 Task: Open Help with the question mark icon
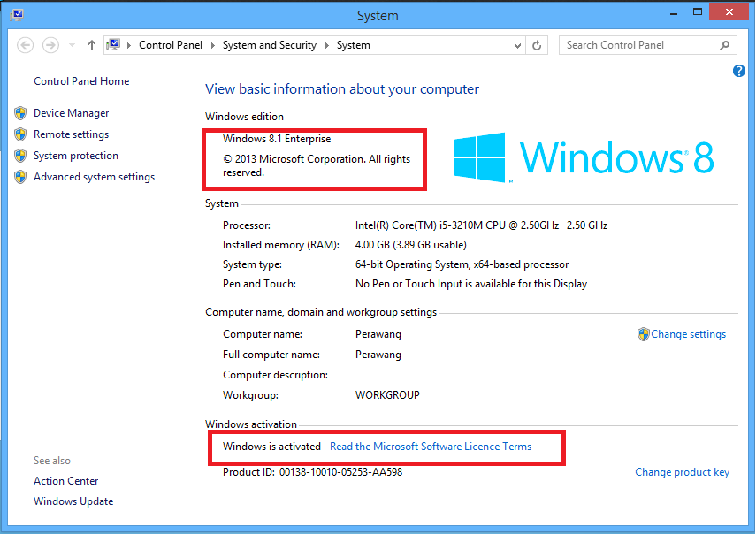(x=738, y=71)
